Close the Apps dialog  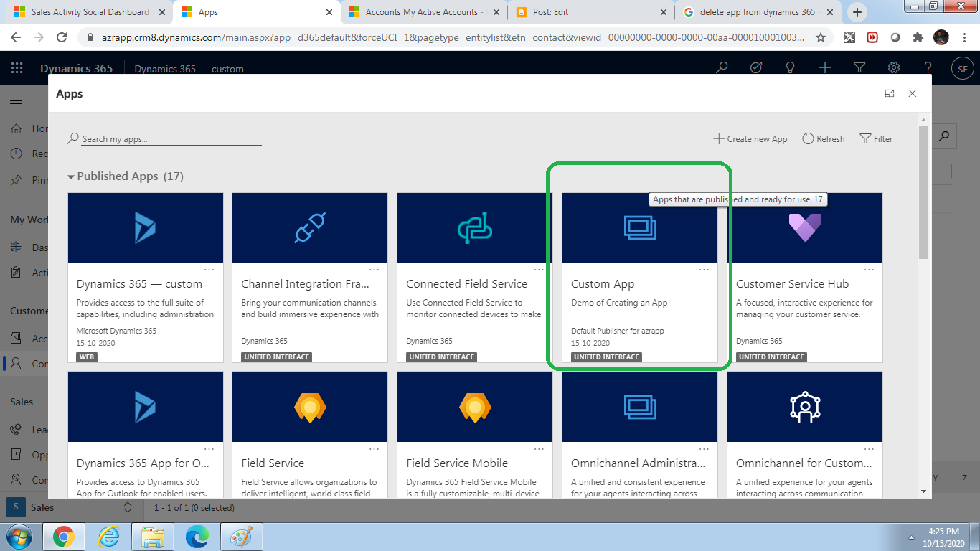point(913,93)
